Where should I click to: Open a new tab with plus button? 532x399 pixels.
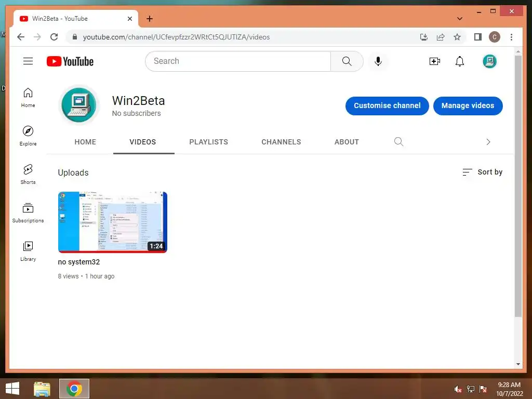tap(150, 19)
